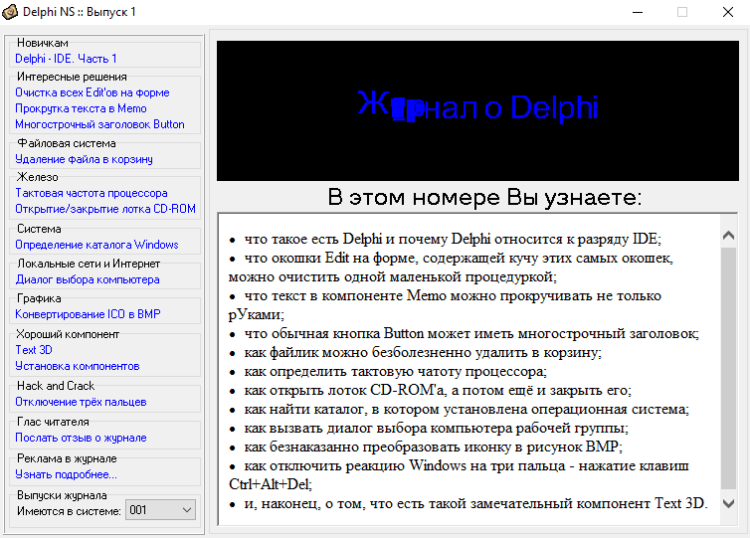Click the bullet about opening CD-ROM tray
This screenshot has height=538, width=750.
(430, 390)
